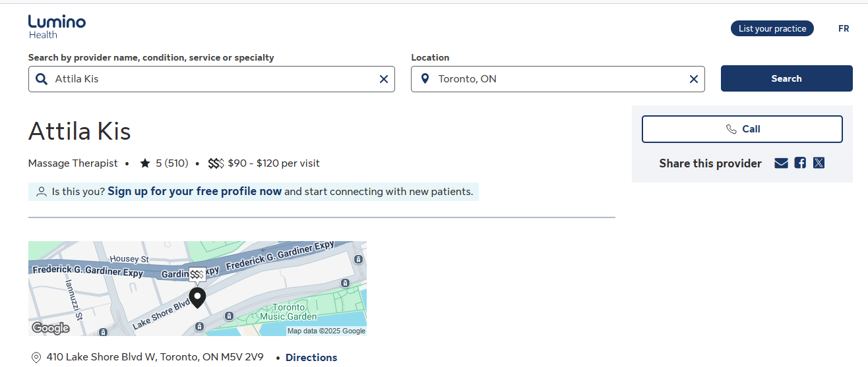
Task: Switch language to FR
Action: tap(844, 28)
